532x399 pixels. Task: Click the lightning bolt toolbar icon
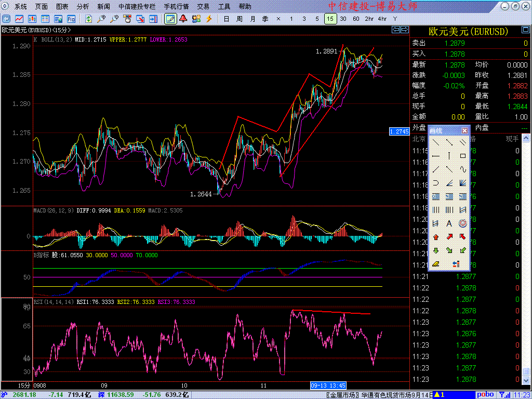[x=209, y=19]
